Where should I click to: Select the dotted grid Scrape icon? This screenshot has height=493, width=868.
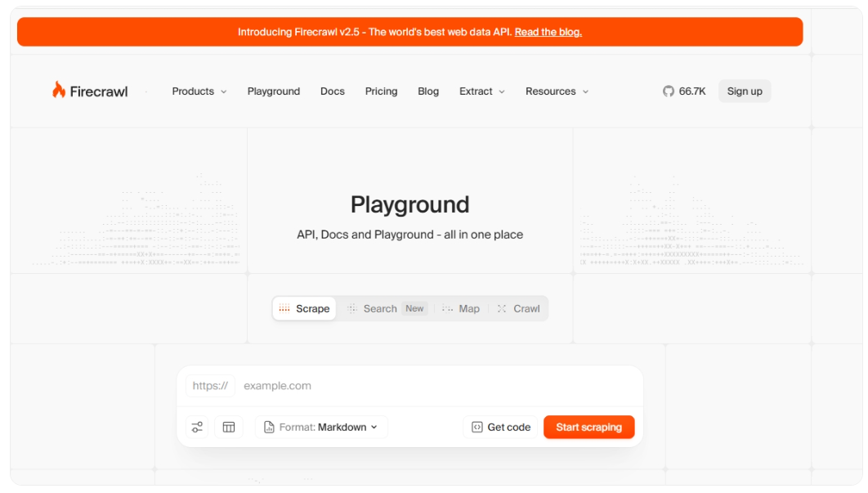tap(284, 308)
